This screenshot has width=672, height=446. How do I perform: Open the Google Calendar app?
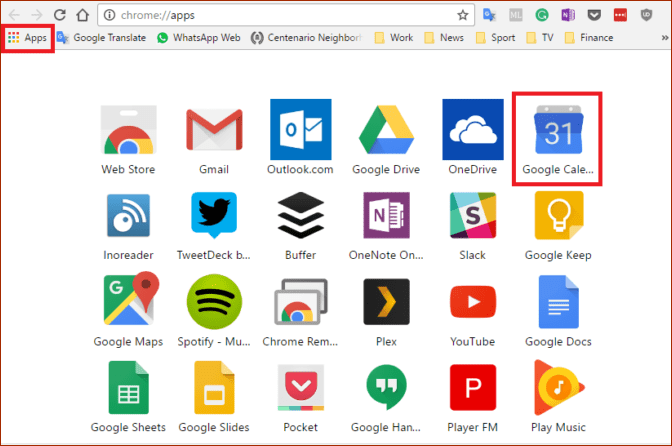point(558,139)
